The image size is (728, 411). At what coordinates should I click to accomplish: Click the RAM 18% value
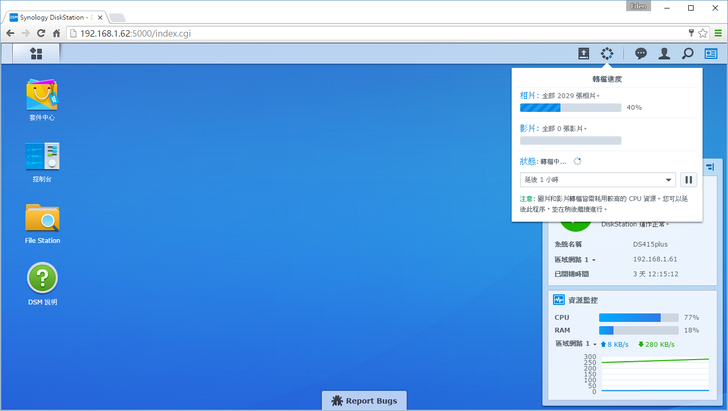(691, 330)
